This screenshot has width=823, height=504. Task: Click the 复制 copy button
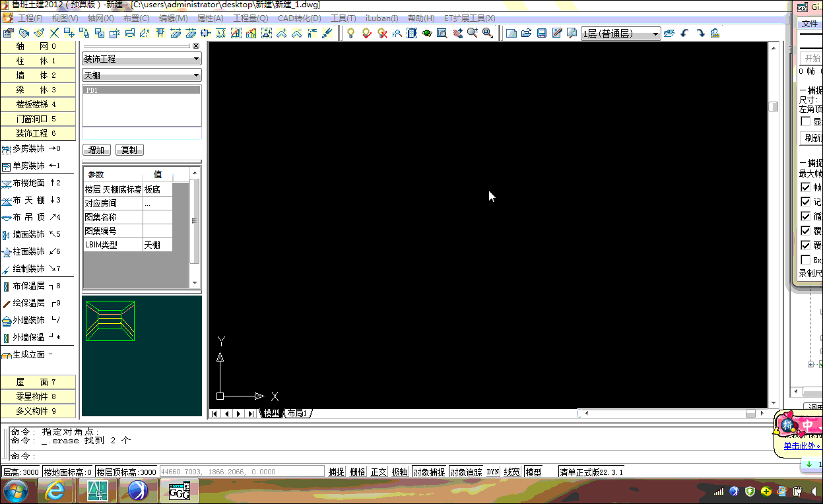click(129, 150)
